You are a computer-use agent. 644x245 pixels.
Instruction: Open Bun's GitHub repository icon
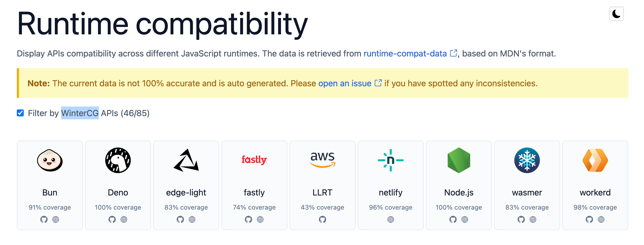(x=44, y=219)
